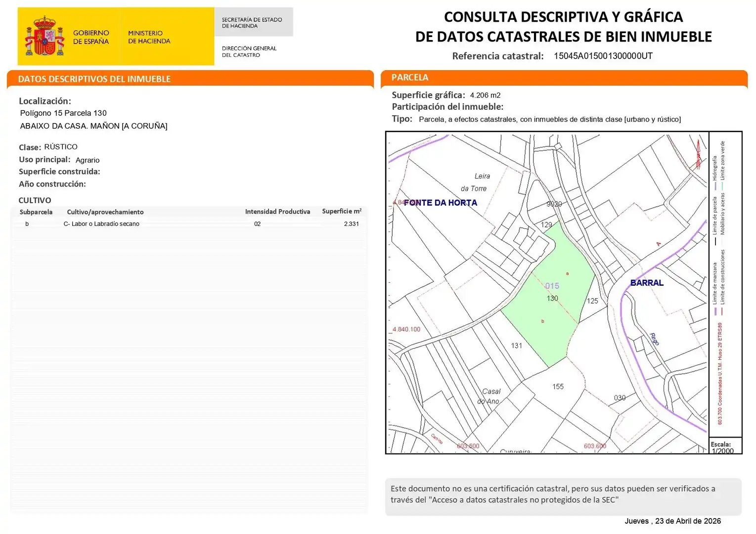
Task: Click parcel 129 label on the map
Action: [546, 225]
